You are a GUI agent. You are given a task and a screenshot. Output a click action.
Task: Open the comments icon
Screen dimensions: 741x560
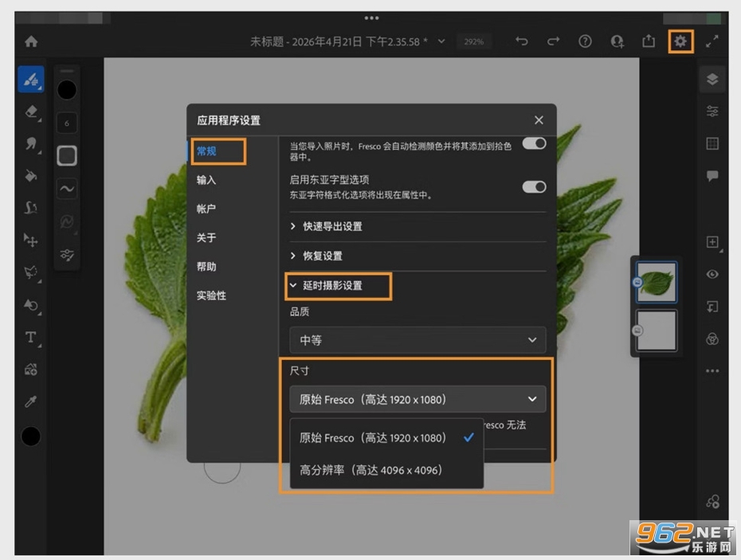(x=712, y=176)
